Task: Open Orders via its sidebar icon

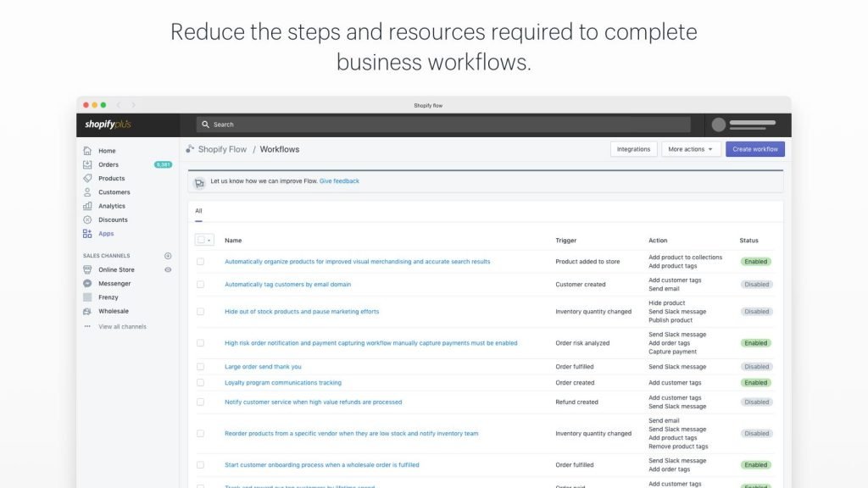Action: click(x=87, y=164)
